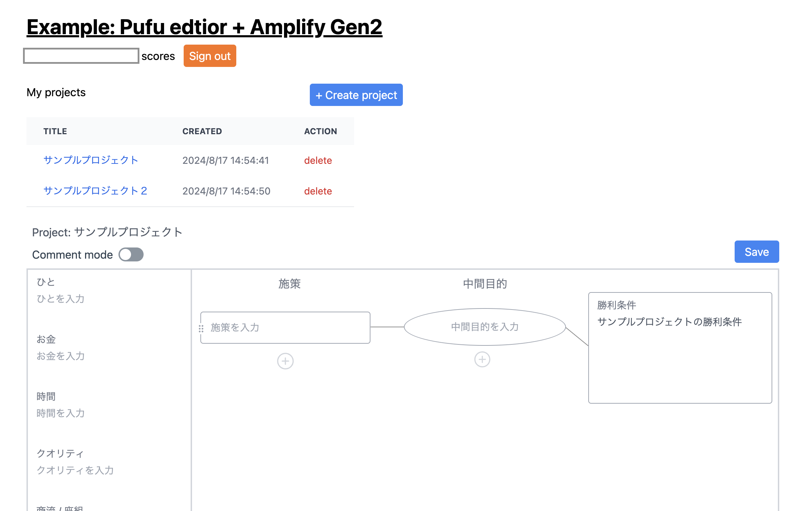Click the Create project button
This screenshot has width=812, height=511.
tap(356, 95)
